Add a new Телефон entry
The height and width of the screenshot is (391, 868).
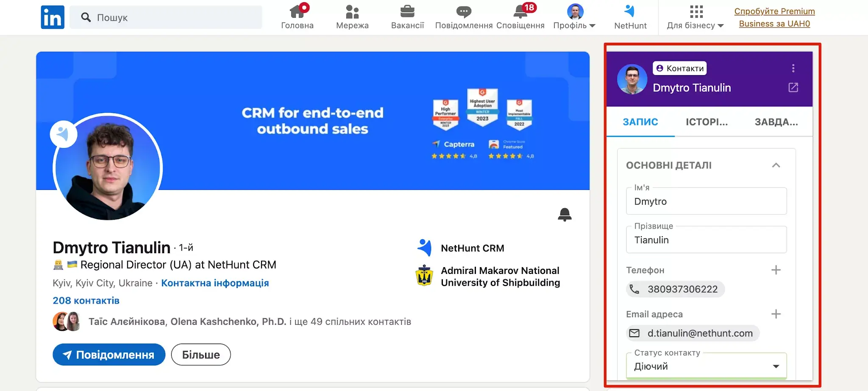point(776,270)
